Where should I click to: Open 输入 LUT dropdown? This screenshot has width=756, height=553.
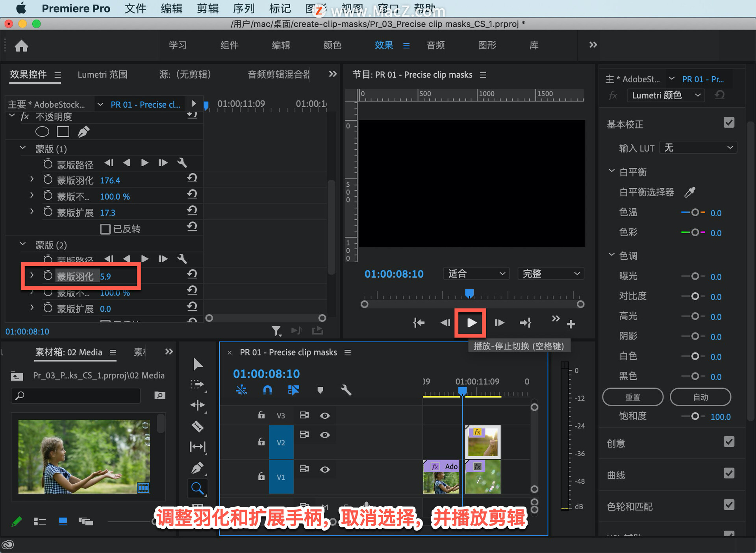[x=698, y=148]
